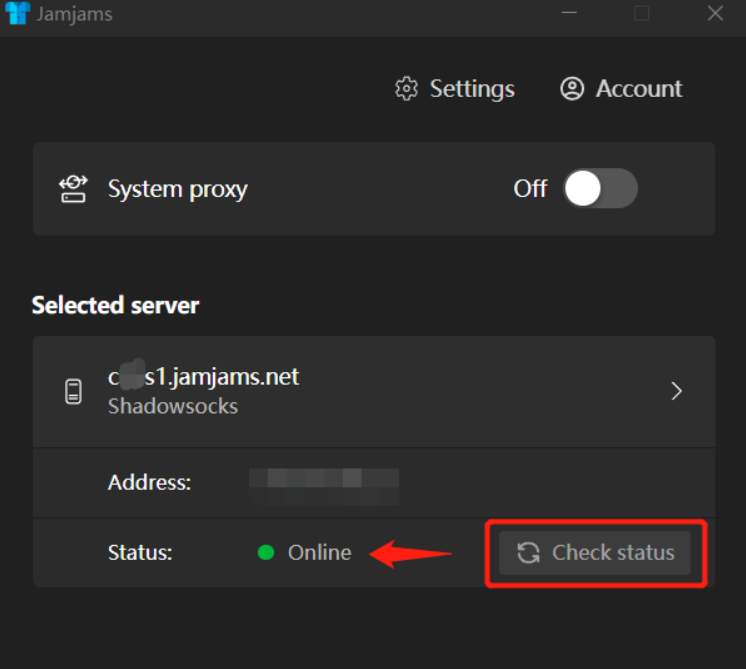Toggle the System proxy switch on
The image size is (746, 669).
(x=599, y=188)
